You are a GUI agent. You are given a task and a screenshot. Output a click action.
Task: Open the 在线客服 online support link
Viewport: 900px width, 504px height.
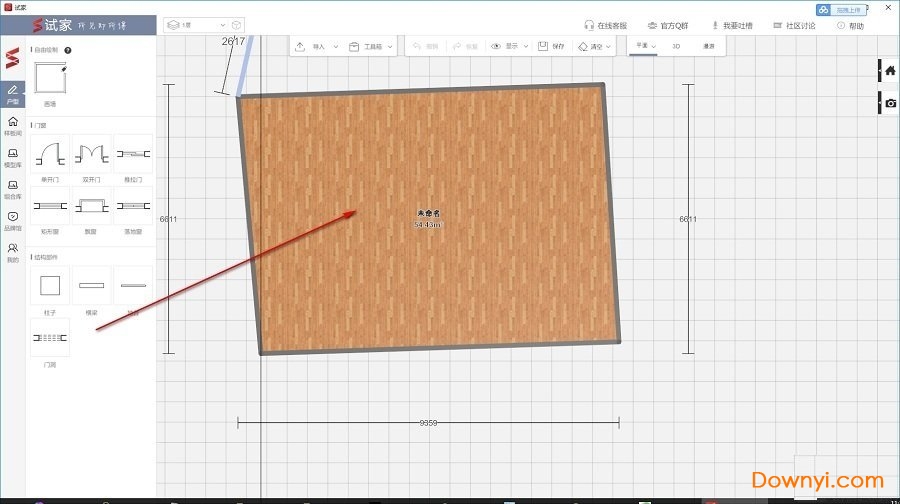click(608, 26)
